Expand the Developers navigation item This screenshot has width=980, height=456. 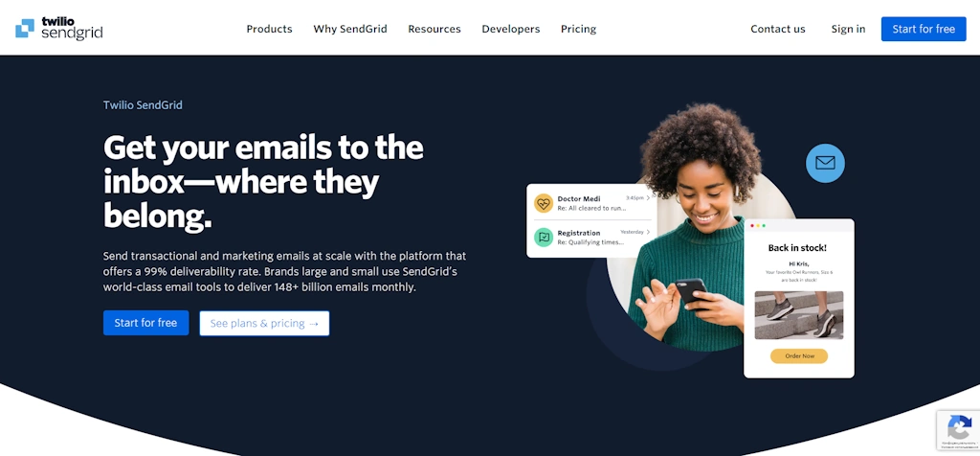pos(511,29)
